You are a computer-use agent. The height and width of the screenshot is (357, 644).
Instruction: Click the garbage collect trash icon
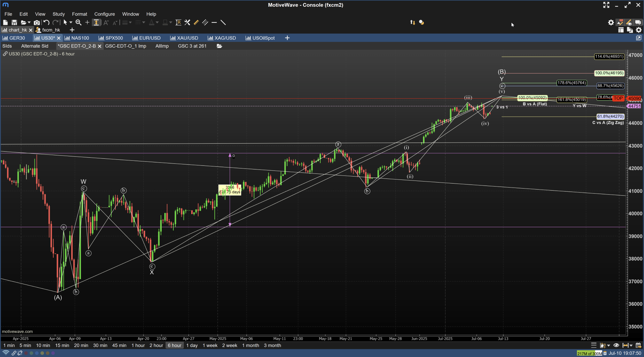(605, 353)
